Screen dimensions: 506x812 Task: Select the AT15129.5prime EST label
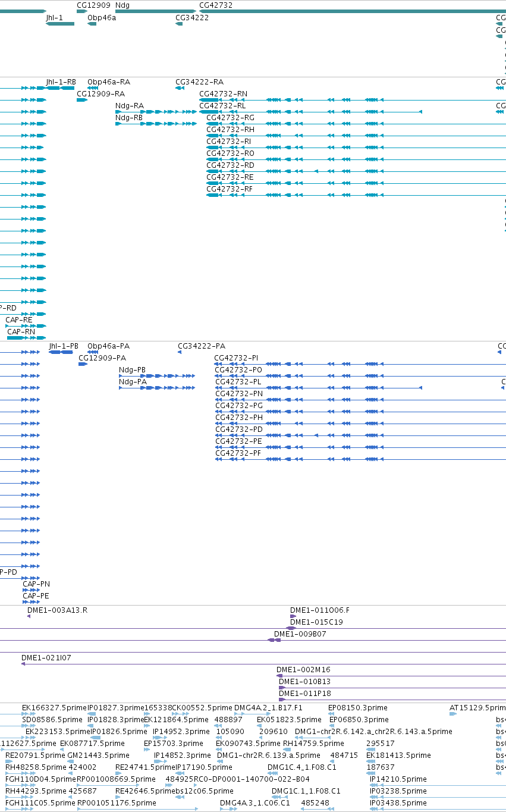tap(477, 708)
